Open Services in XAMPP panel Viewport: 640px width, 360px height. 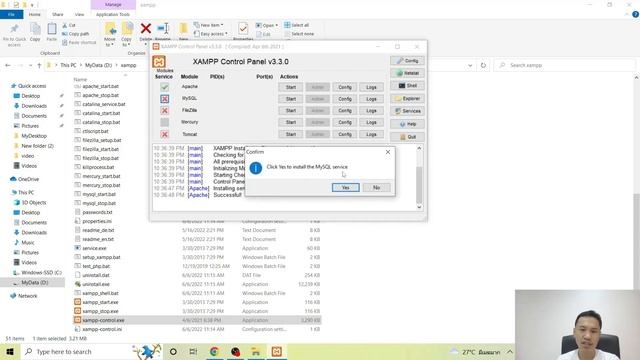pos(407,111)
